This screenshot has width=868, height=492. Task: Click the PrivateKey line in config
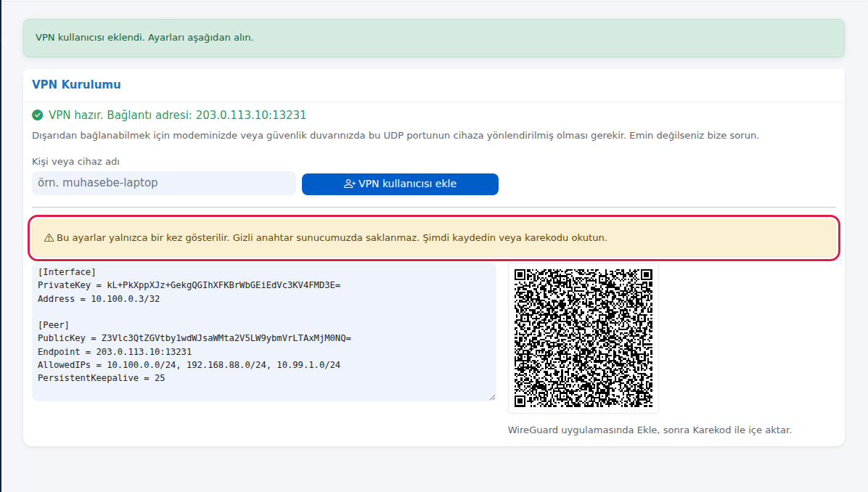(x=189, y=285)
